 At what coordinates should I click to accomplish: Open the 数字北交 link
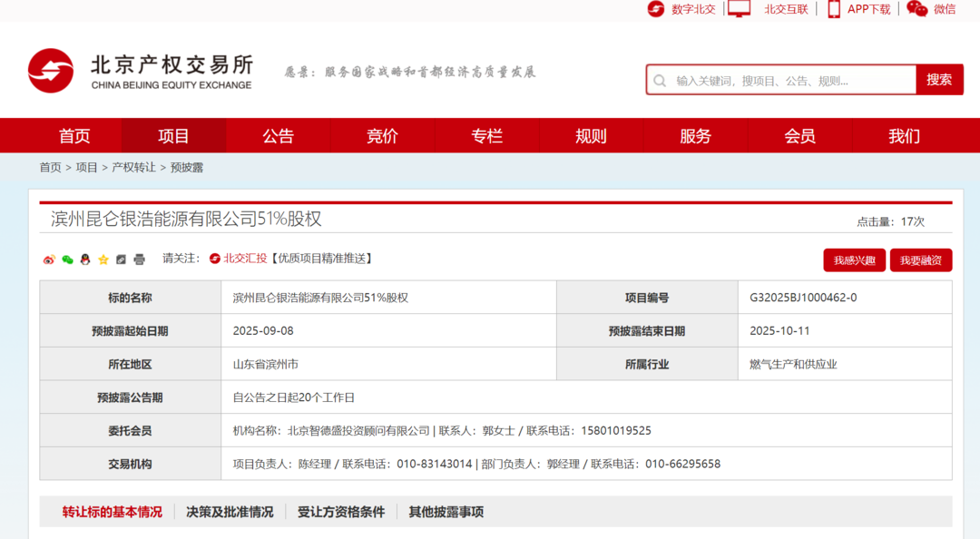click(x=693, y=9)
